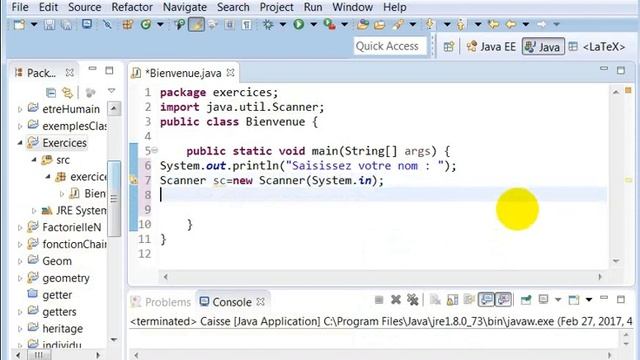Image resolution: width=640 pixels, height=360 pixels.
Task: Click the Last Edit Location icon
Action: click(x=494, y=24)
